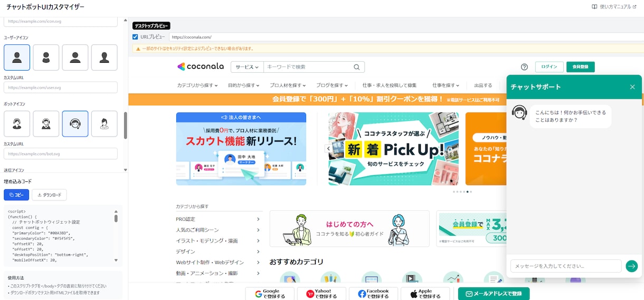The image size is (644, 300).
Task: Register with Yahoo! button
Action: click(321, 294)
